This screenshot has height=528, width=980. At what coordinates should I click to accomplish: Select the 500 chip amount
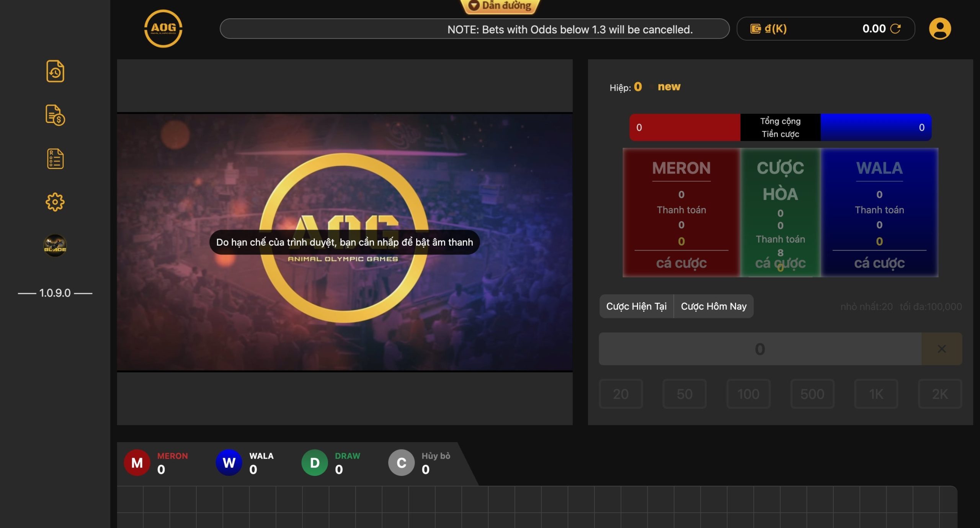pyautogui.click(x=812, y=394)
